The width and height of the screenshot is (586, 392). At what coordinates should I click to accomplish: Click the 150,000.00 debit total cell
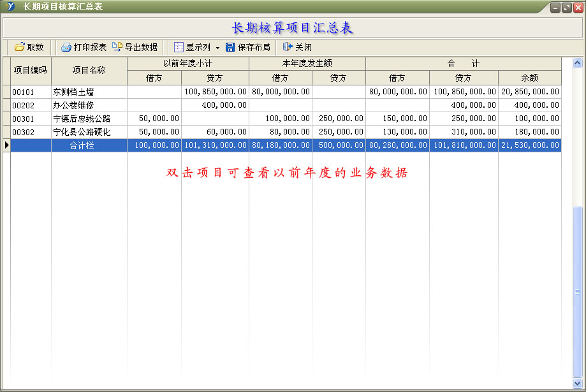tap(398, 119)
